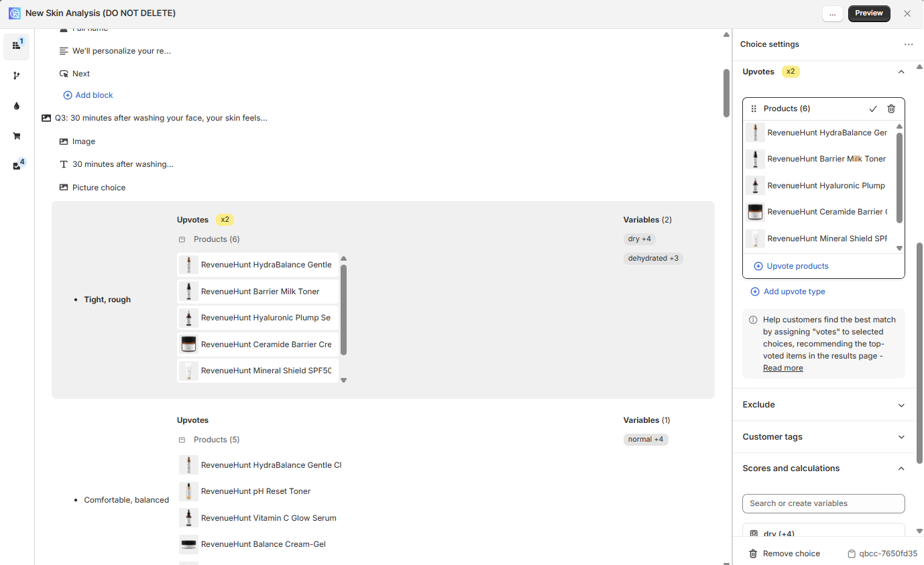This screenshot has height=565, width=924.
Task: Collapse the Scores and calculations section
Action: click(x=901, y=468)
